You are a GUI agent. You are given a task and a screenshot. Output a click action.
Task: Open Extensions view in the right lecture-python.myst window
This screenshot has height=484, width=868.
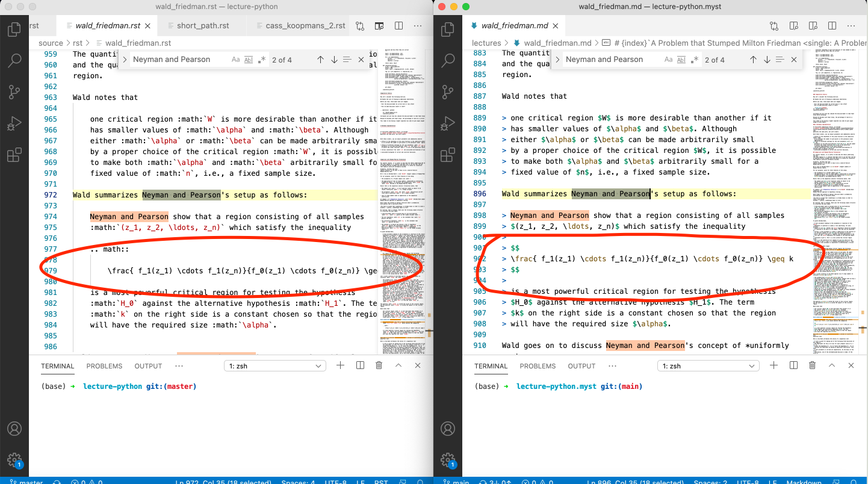tap(448, 155)
